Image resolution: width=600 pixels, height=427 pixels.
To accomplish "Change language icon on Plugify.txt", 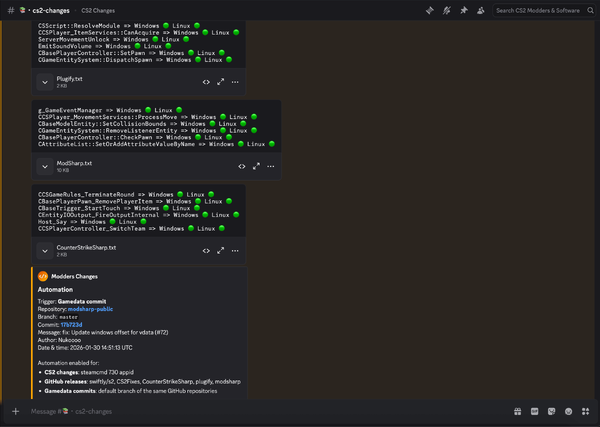I will tap(206, 82).
